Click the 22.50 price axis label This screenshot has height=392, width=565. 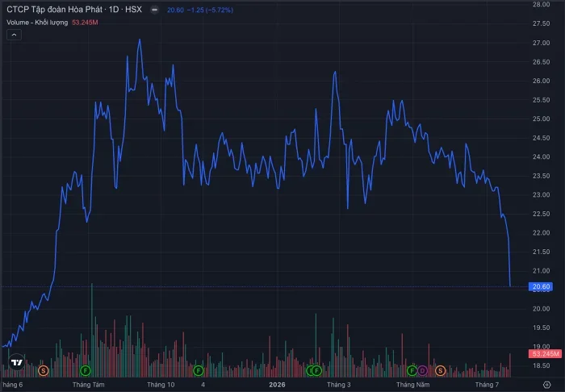point(542,214)
